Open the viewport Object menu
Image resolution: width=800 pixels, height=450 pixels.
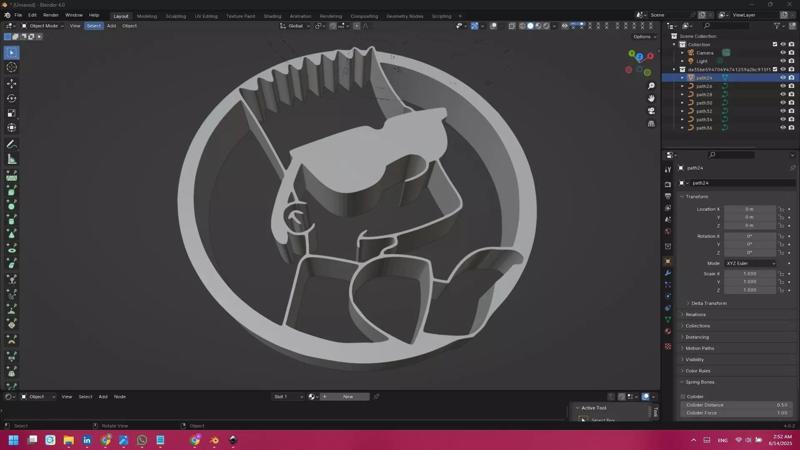click(129, 26)
